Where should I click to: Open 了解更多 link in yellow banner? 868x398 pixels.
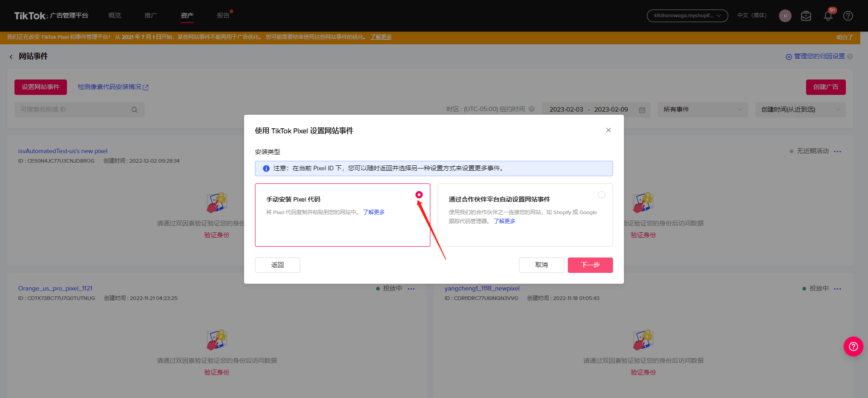tap(381, 37)
